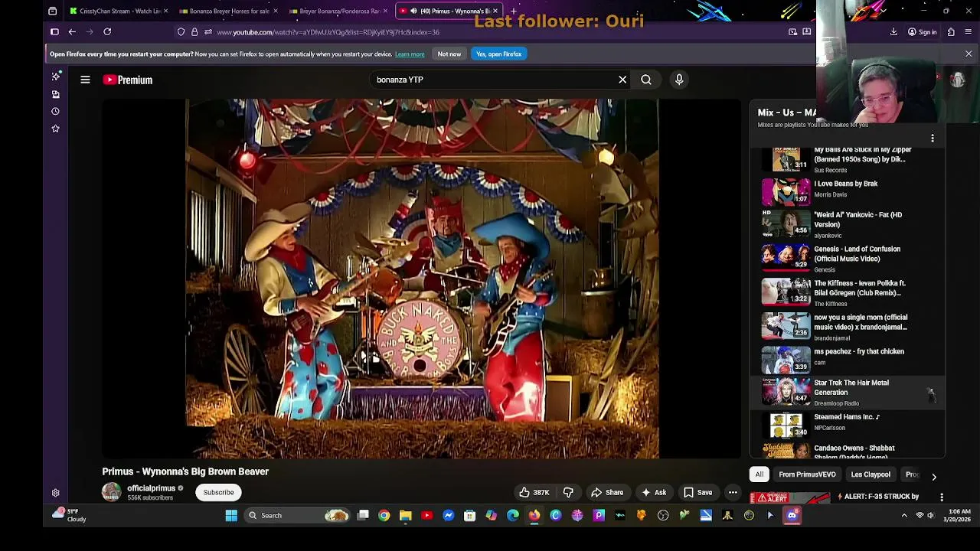Image resolution: width=980 pixels, height=551 pixels.
Task: Open Windows Start menu
Action: (x=231, y=516)
